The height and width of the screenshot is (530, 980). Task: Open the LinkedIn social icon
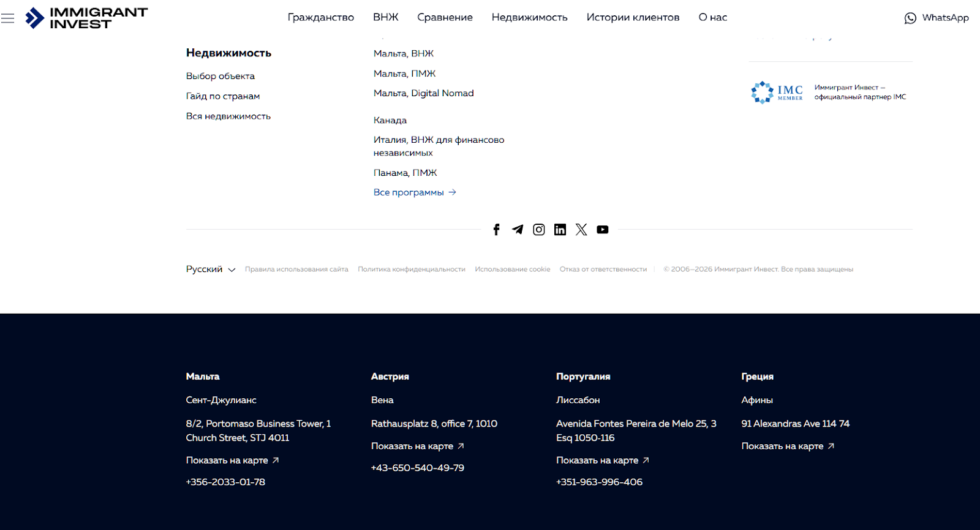click(x=560, y=230)
